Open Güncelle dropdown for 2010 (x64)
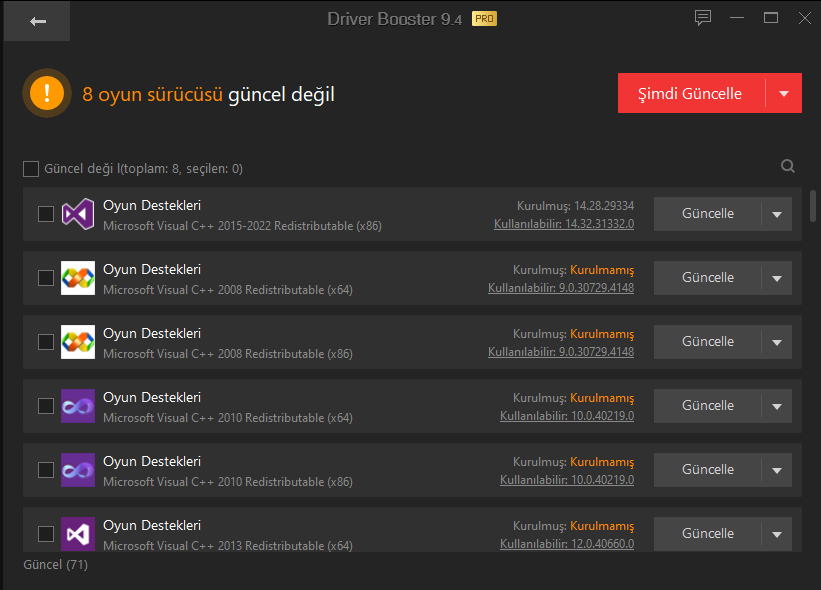The image size is (821, 590). point(777,406)
